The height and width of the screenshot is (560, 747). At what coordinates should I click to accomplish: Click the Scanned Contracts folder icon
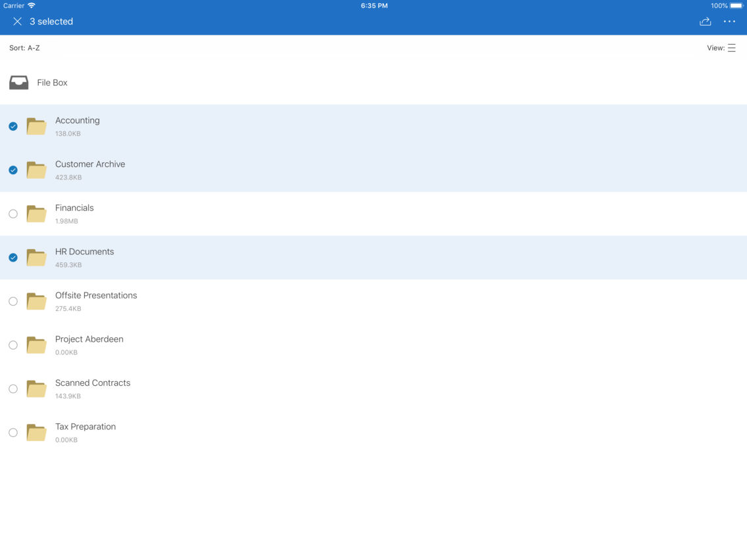click(x=36, y=388)
